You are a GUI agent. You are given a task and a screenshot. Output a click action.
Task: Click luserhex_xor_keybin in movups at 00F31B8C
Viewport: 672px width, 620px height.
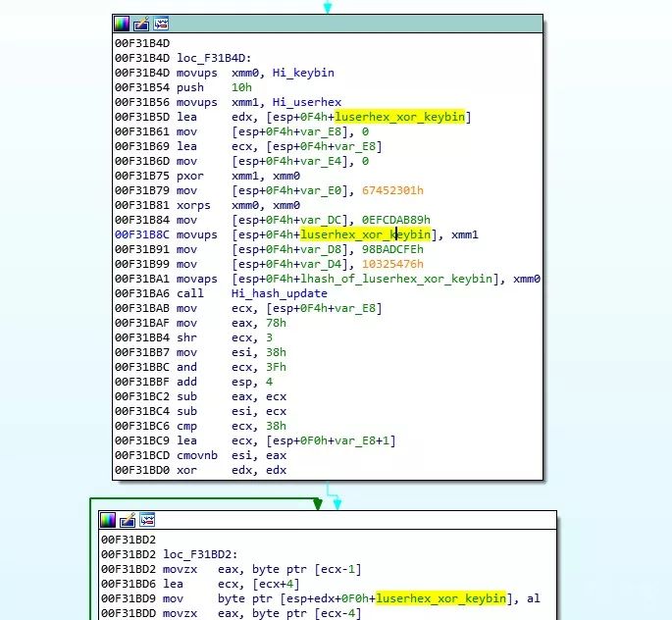pos(365,234)
